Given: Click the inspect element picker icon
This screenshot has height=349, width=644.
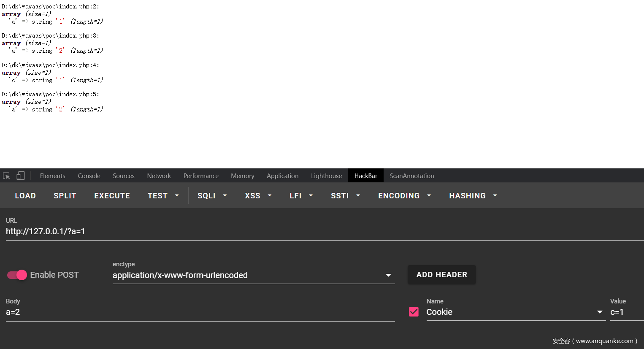Looking at the screenshot, I should pyautogui.click(x=6, y=176).
